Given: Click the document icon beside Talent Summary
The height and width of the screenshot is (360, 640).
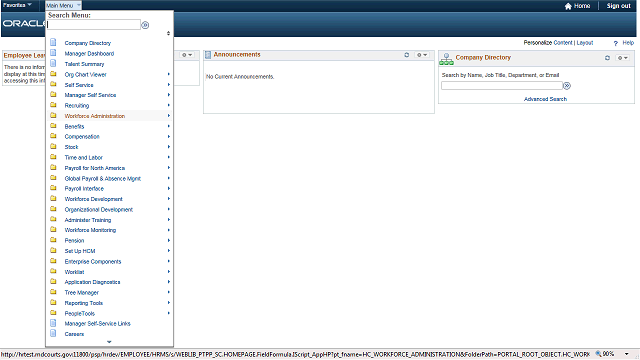Looking at the screenshot, I should [53, 64].
